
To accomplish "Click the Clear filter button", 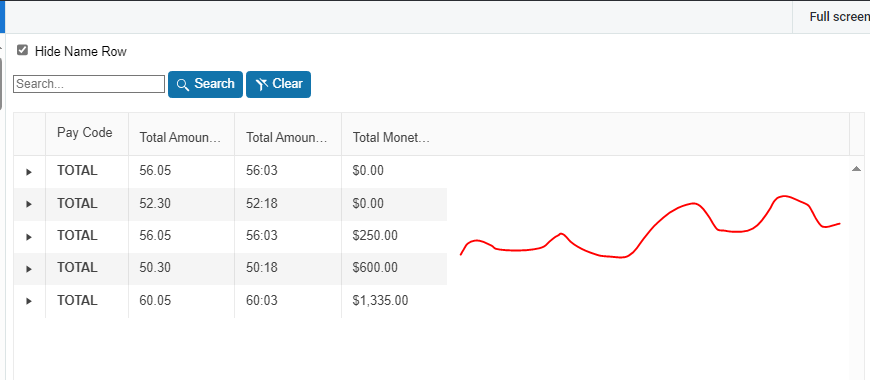I will pyautogui.click(x=279, y=84).
